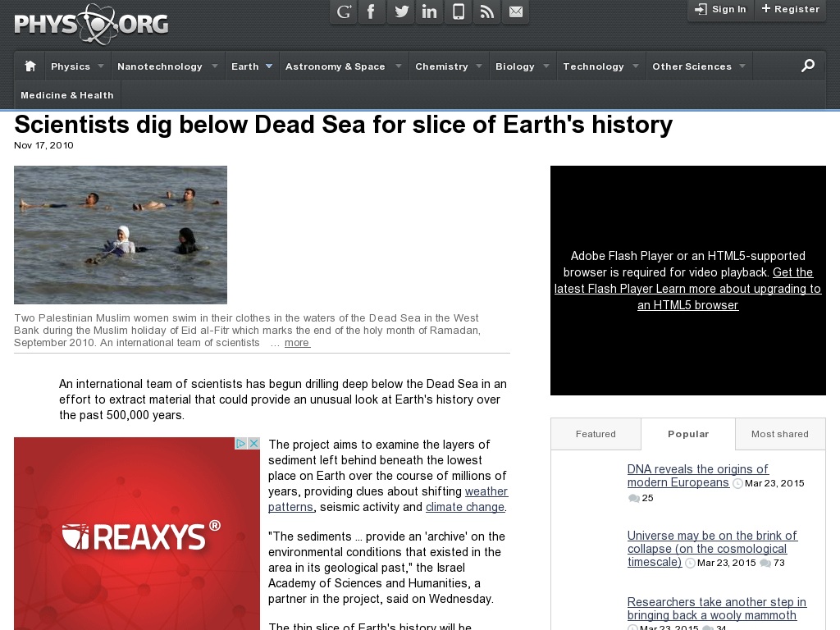The width and height of the screenshot is (840, 630).
Task: Open Universe may be on brink article
Action: [x=712, y=549]
